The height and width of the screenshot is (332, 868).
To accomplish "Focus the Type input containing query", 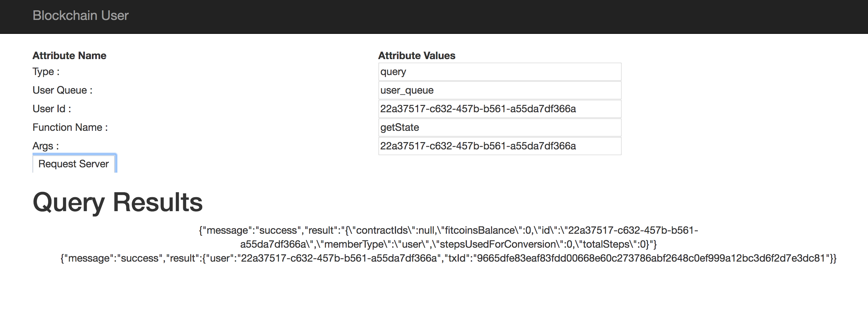I will coord(499,72).
